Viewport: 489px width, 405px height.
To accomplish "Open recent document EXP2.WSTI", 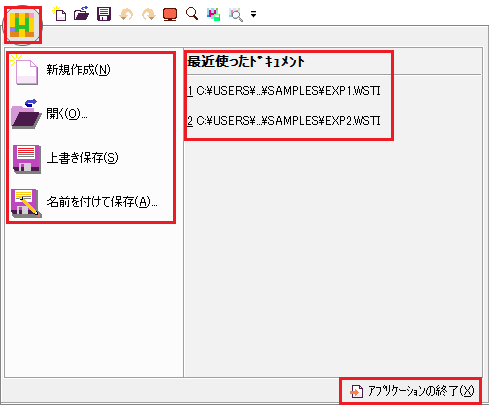I will [x=284, y=121].
